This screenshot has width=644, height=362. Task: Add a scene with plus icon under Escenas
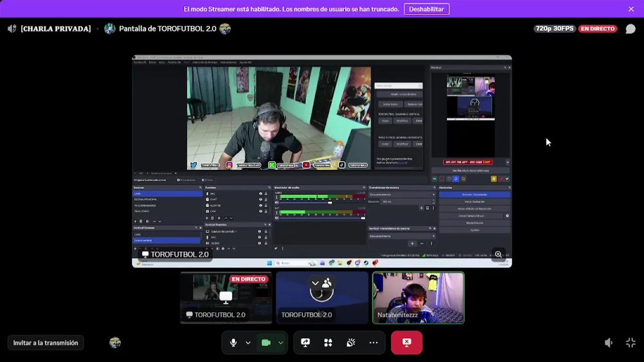tap(135, 221)
